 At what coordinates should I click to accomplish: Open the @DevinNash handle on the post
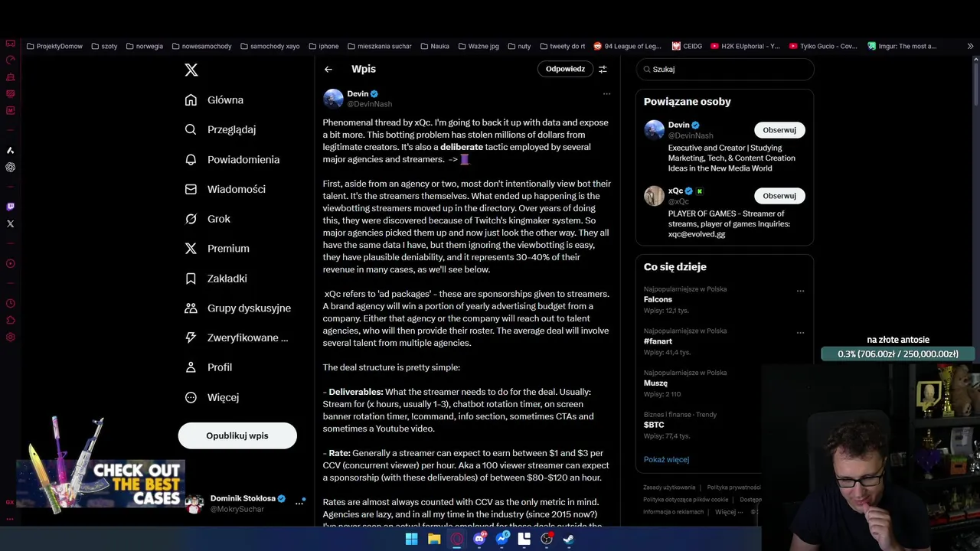click(x=369, y=104)
